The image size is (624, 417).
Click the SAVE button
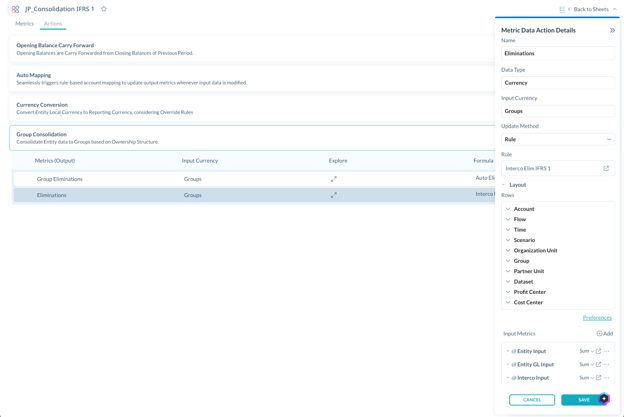[x=584, y=400]
